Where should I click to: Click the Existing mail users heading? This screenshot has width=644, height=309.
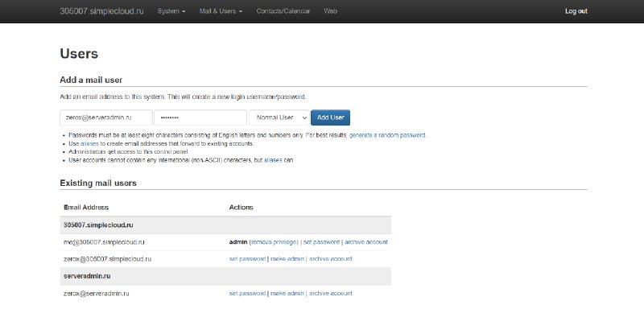click(x=98, y=183)
